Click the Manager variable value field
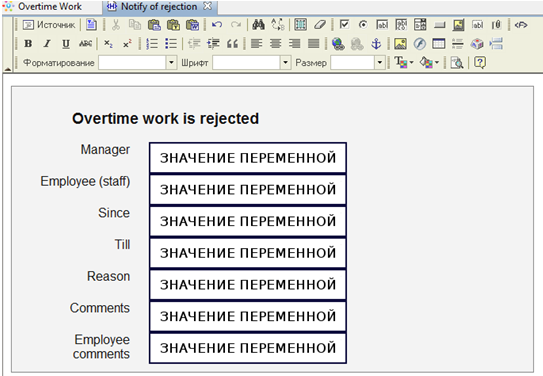The image size is (543, 376). pyautogui.click(x=248, y=158)
